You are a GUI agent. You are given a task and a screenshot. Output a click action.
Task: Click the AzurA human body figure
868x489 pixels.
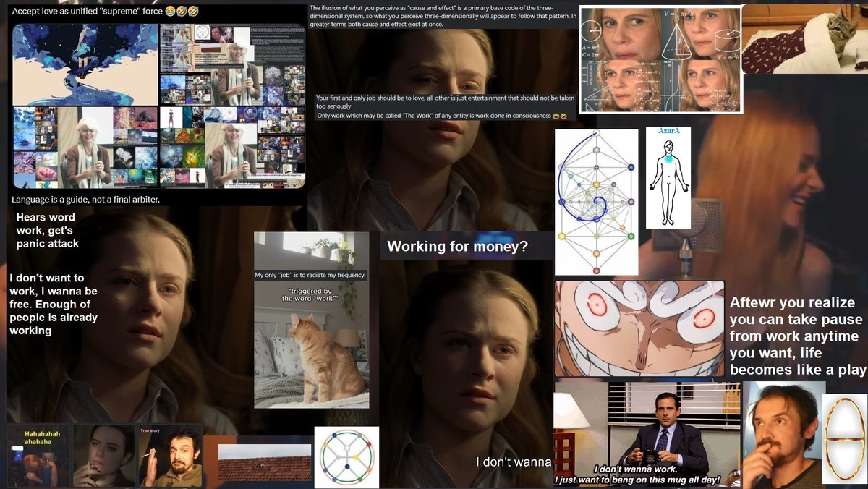click(668, 178)
